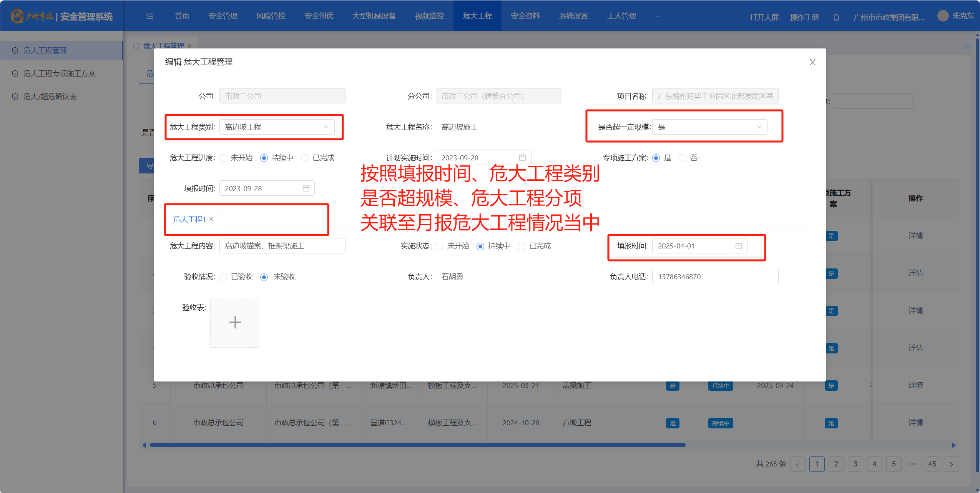Viewport: 980px width, 493px height.
Task: Select 已完成 for 危大工程进度
Action: [x=305, y=158]
